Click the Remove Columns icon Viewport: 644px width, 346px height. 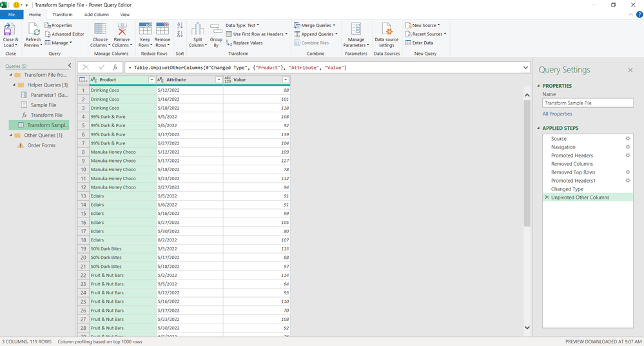(122, 30)
